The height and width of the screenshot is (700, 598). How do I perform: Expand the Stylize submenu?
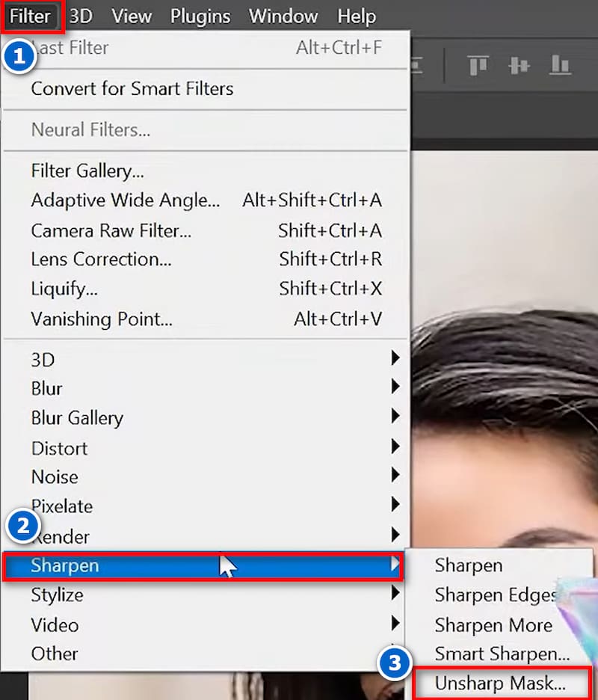pos(56,595)
